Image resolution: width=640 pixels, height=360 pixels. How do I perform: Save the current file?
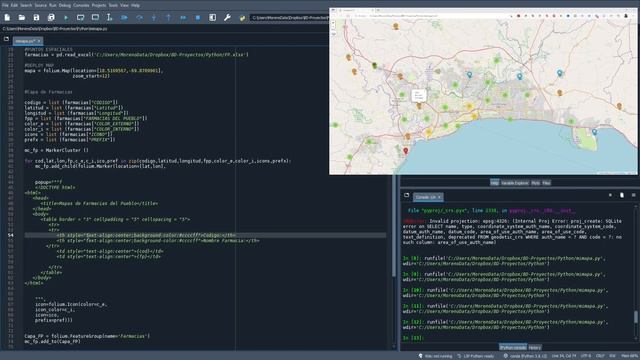point(36,18)
